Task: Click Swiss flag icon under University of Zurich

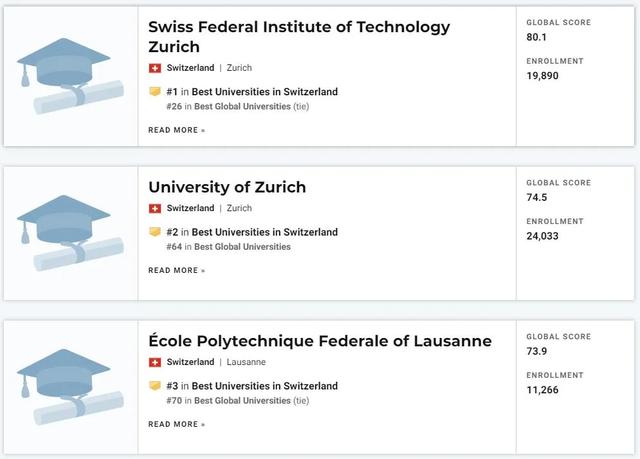Action: point(155,208)
